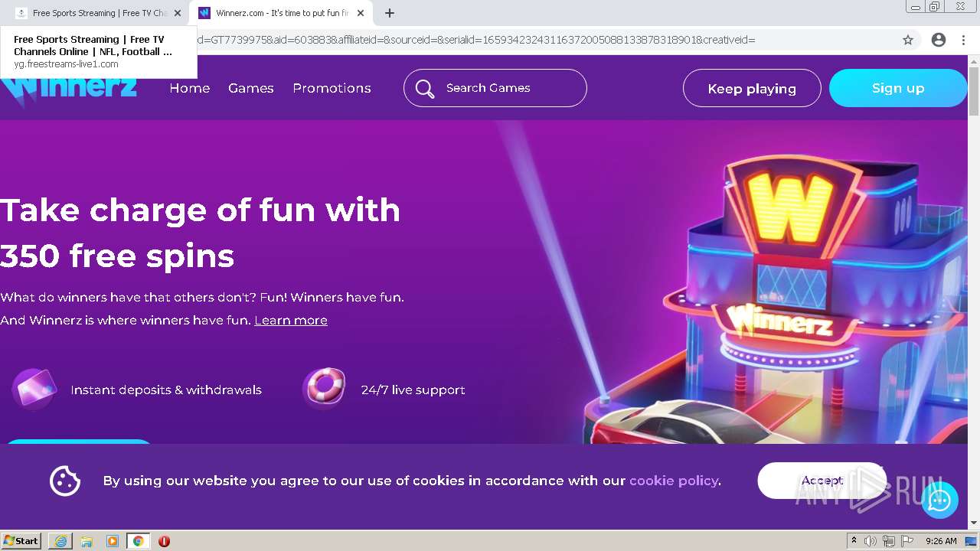Open Chrome menu three dots
The width and height of the screenshot is (980, 551).
tap(963, 40)
